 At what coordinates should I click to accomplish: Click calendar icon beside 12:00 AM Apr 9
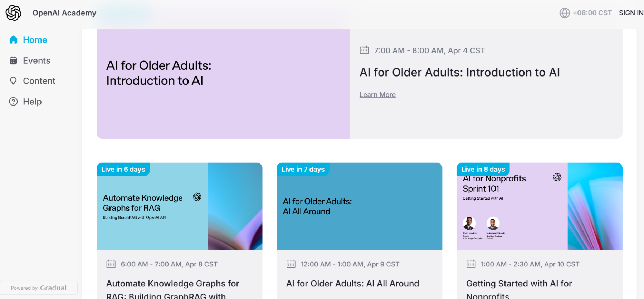pos(291,264)
